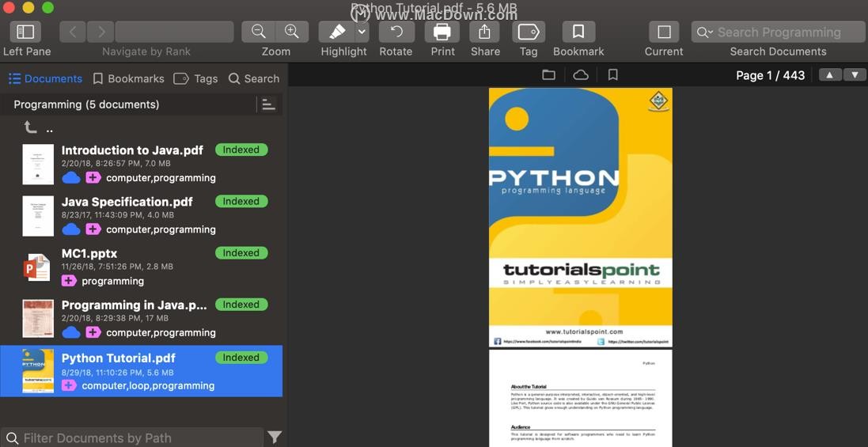
Task: Toggle the Current document search scope
Action: (x=664, y=32)
